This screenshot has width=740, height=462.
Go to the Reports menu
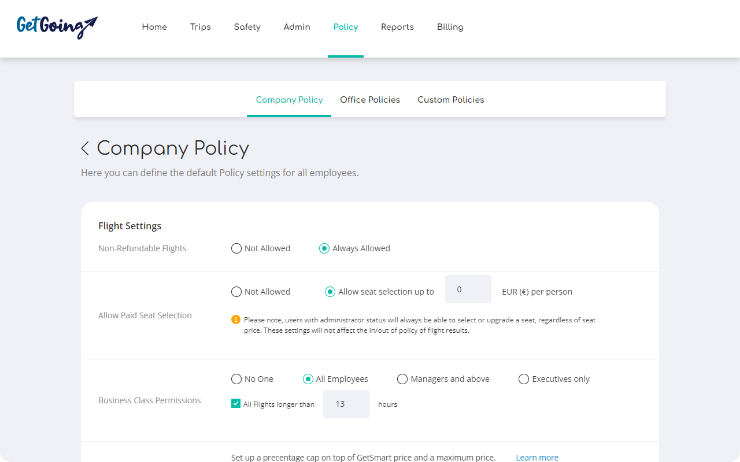pos(397,27)
